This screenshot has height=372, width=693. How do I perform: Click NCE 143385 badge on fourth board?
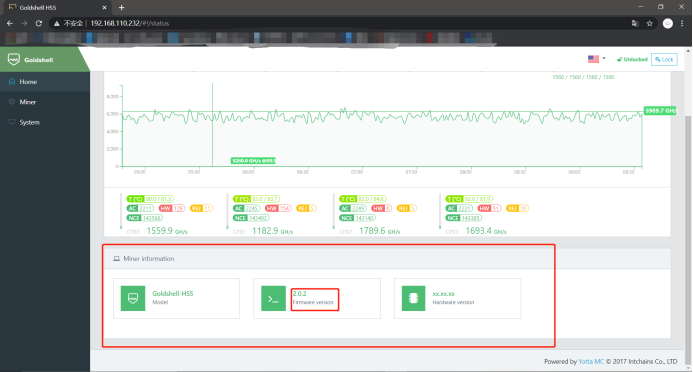pos(465,218)
